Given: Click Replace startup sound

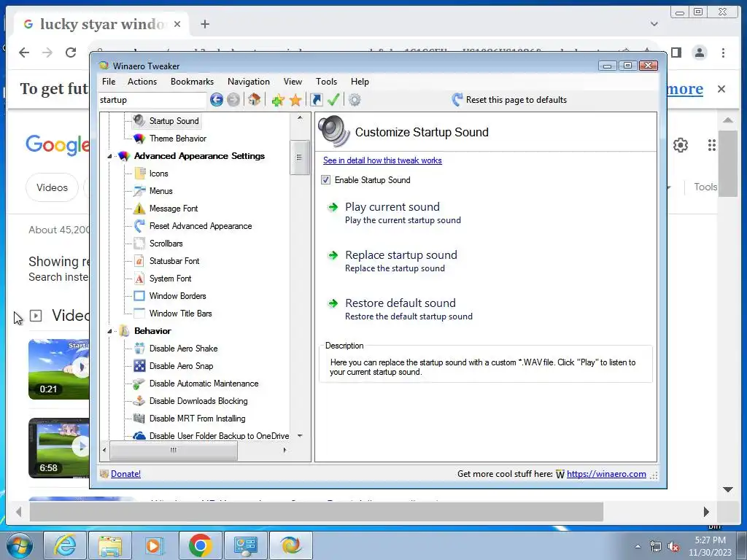Looking at the screenshot, I should coord(401,254).
